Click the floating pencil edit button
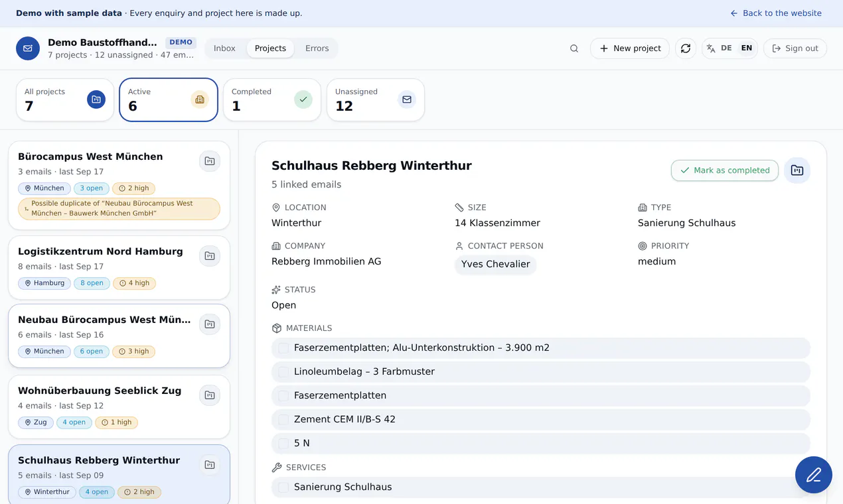Viewport: 843px width, 504px height. (x=814, y=475)
